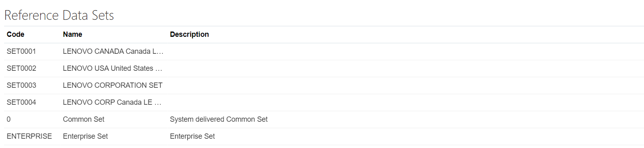This screenshot has width=644, height=148.
Task: Click the LENOVO CORPORATION SET name
Action: (113, 85)
